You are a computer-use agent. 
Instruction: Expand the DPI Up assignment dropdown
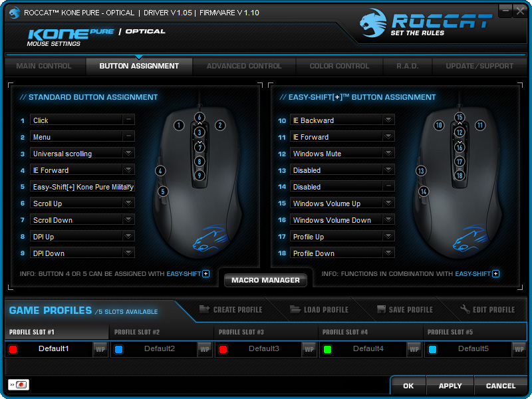(128, 237)
